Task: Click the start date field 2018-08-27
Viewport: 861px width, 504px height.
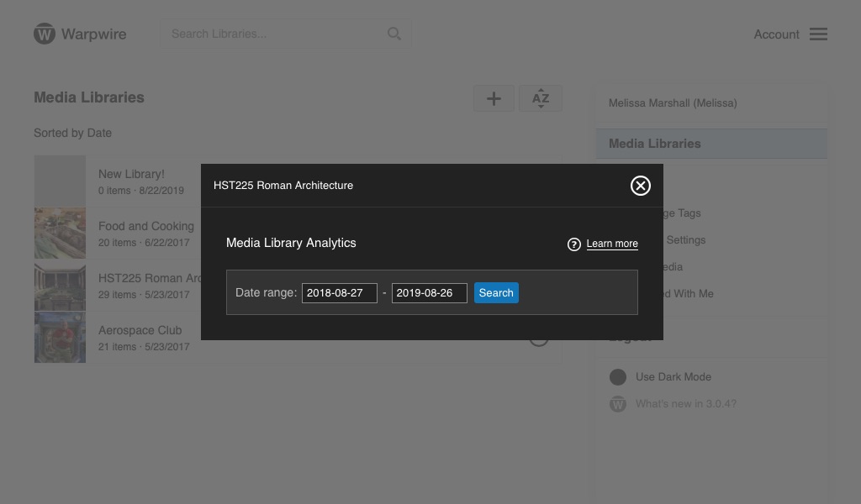Action: click(340, 293)
